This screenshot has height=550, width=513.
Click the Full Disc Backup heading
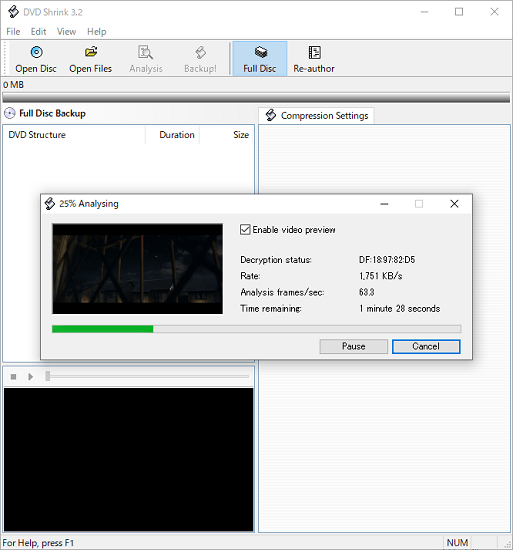[52, 113]
